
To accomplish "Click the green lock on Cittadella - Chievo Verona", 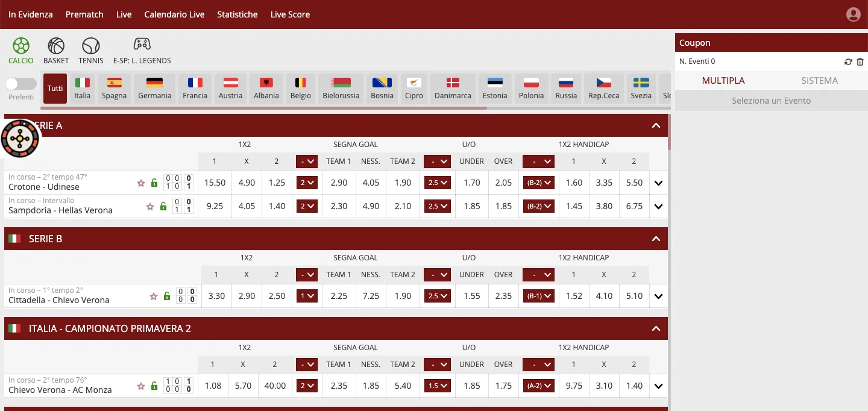I will pyautogui.click(x=167, y=296).
